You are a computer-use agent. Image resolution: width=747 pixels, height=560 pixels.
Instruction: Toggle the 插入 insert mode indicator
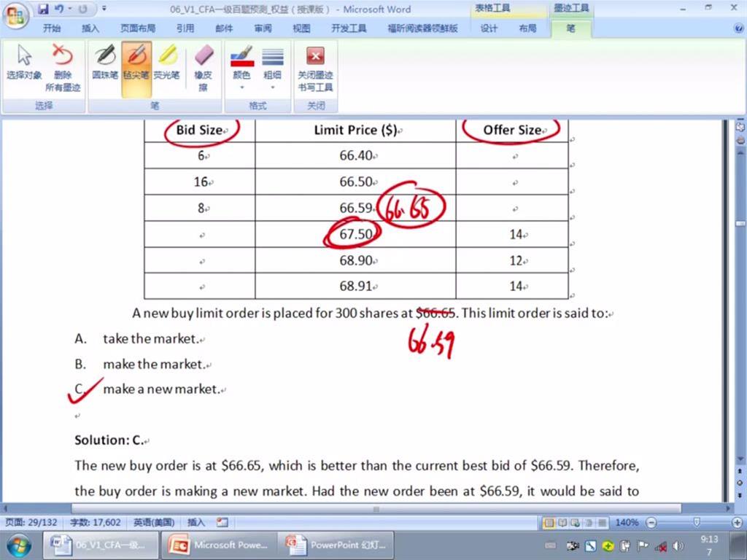tap(196, 522)
